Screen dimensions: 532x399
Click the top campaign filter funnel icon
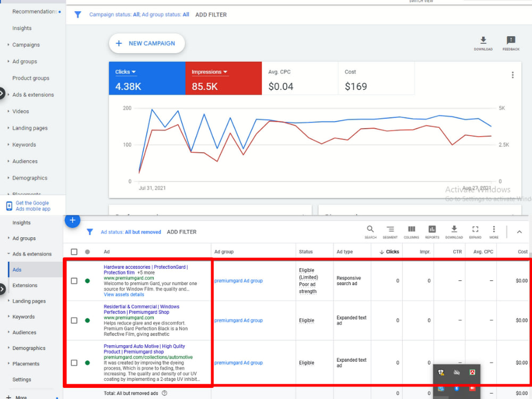click(x=78, y=14)
